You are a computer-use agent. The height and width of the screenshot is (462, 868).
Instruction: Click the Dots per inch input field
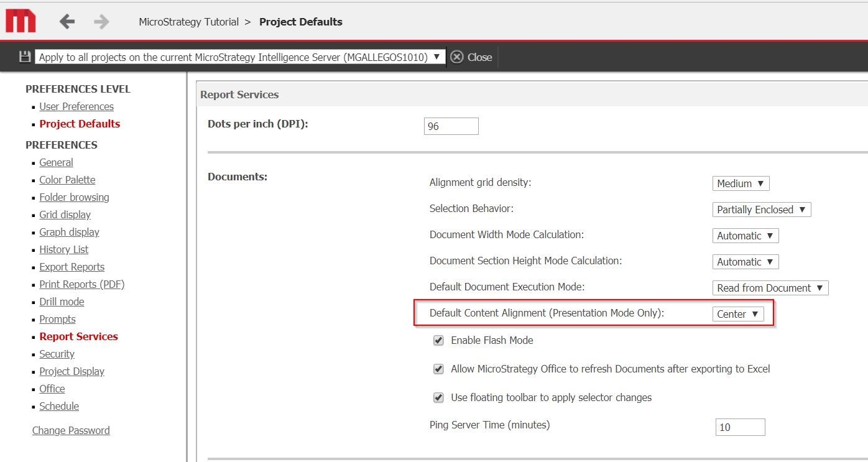[x=451, y=126]
